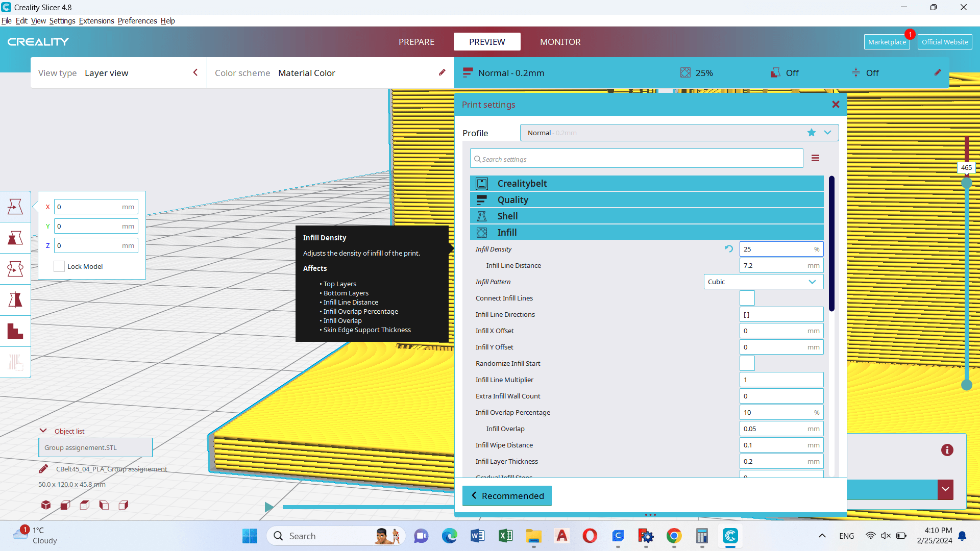Edit the X position field
Viewport: 980px width, 551px height.
[x=96, y=207]
